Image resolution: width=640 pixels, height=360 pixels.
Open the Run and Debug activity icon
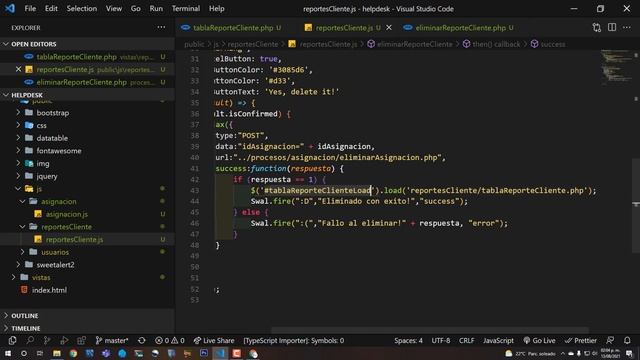coord(64,340)
